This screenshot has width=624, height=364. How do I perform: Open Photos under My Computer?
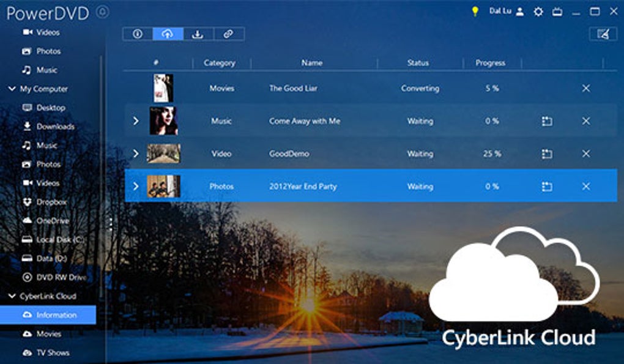[41, 165]
